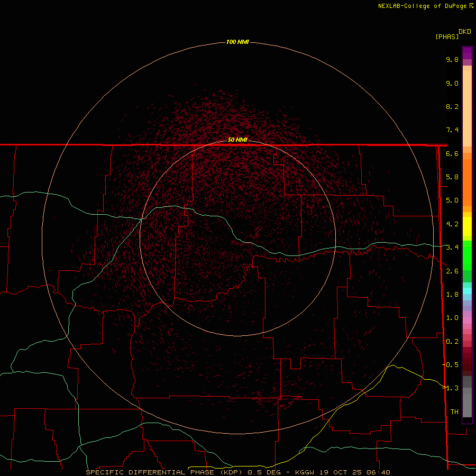Click the [PHAS] legend heading
The image size is (476, 476).
coord(447,36)
